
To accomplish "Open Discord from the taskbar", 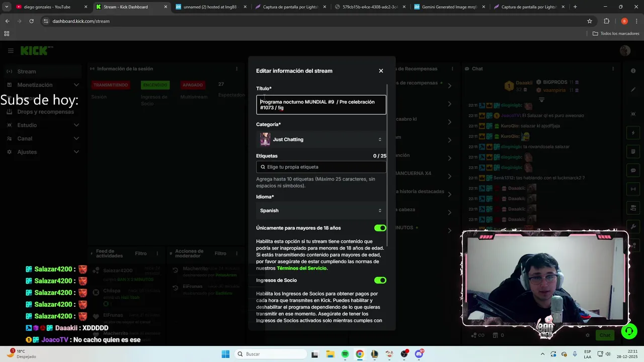I will pyautogui.click(x=419, y=354).
